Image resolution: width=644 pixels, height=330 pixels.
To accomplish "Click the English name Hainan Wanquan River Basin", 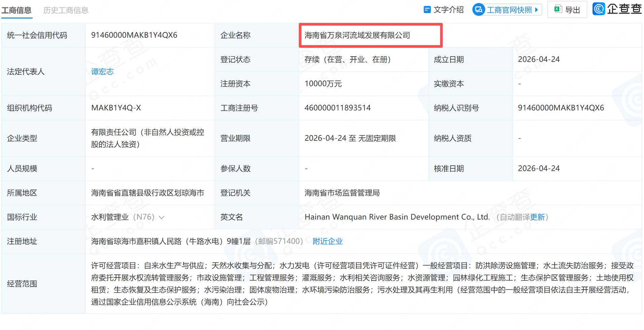I will [x=397, y=217].
